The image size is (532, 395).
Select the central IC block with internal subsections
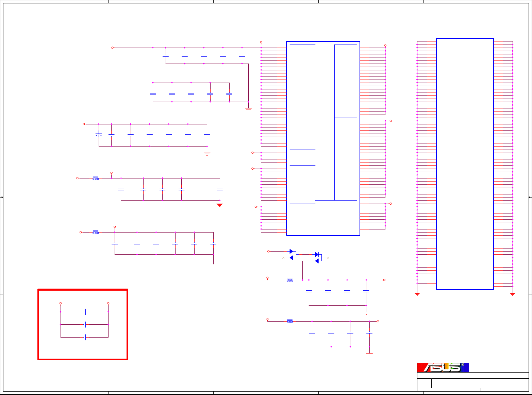[x=323, y=138]
